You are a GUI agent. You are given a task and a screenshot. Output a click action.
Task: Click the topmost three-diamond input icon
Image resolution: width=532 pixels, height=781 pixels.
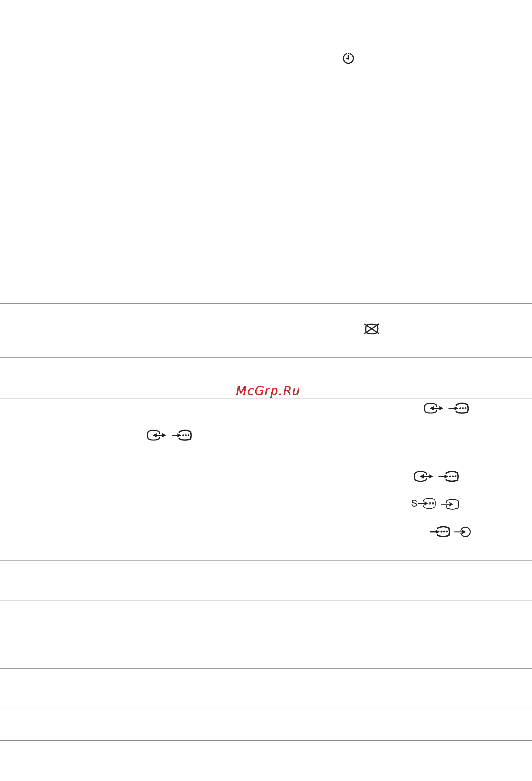459,408
